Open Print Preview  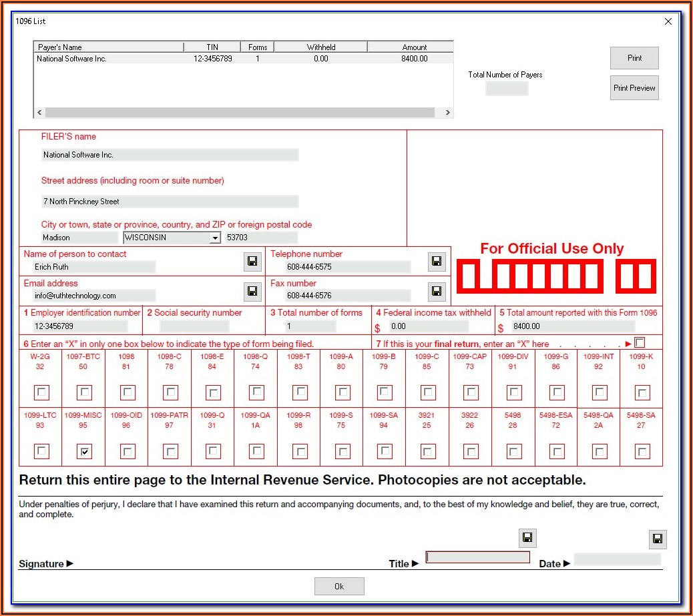[x=634, y=88]
